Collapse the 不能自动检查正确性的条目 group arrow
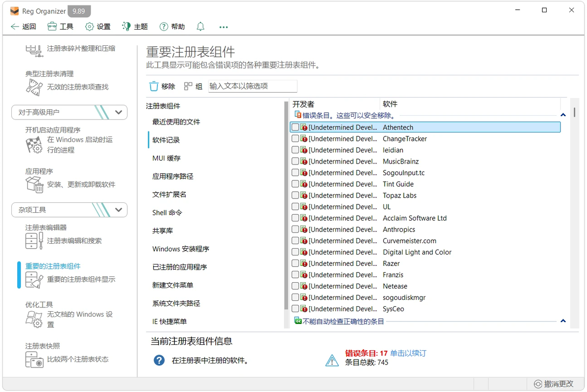 coord(563,321)
